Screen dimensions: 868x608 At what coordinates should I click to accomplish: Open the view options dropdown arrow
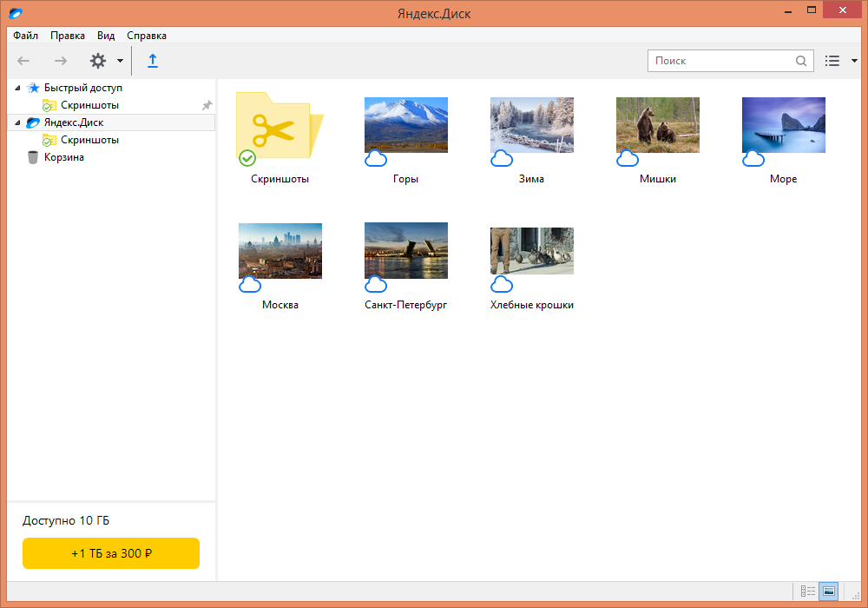point(854,61)
